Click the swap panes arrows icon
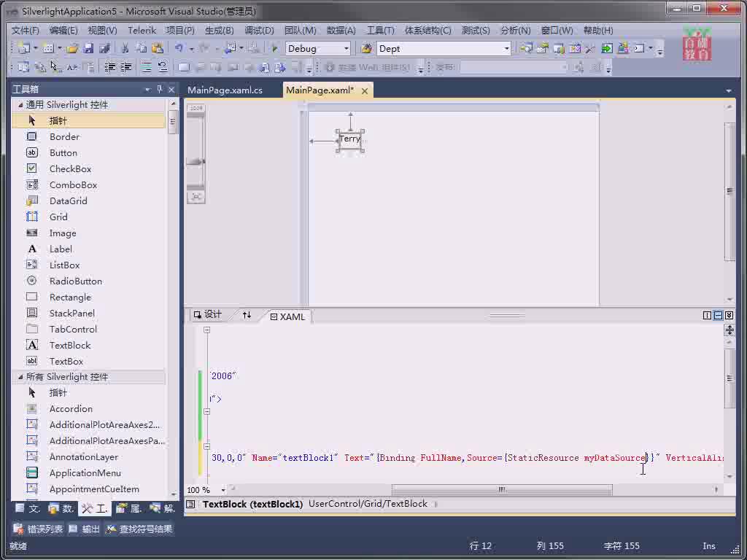The height and width of the screenshot is (560, 747). (247, 315)
